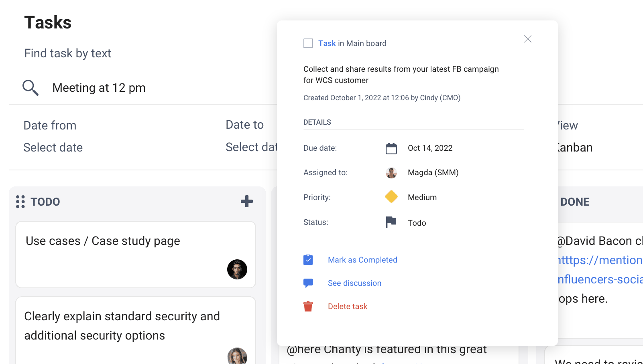Open the Date from date selector

coord(53,148)
